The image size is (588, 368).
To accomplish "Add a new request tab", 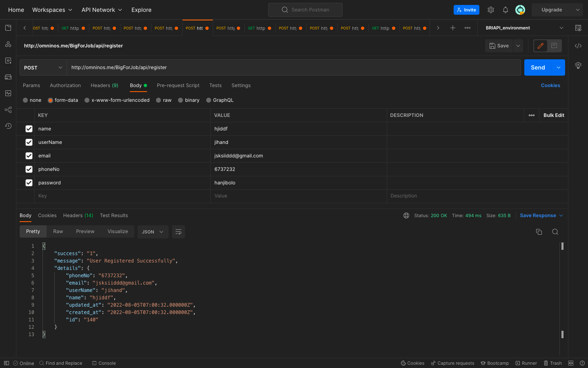I will (453, 28).
